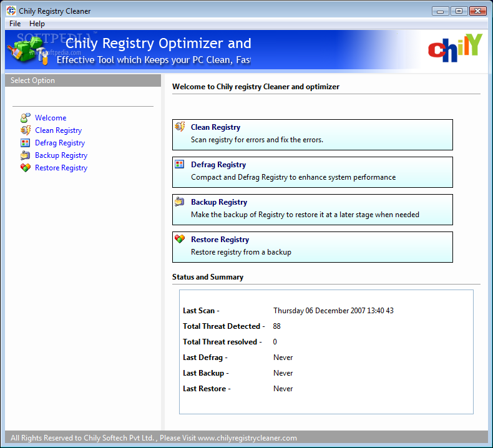Screen dimensions: 493x448
Task: Click the Restore Registry panel icon
Action: (180, 238)
